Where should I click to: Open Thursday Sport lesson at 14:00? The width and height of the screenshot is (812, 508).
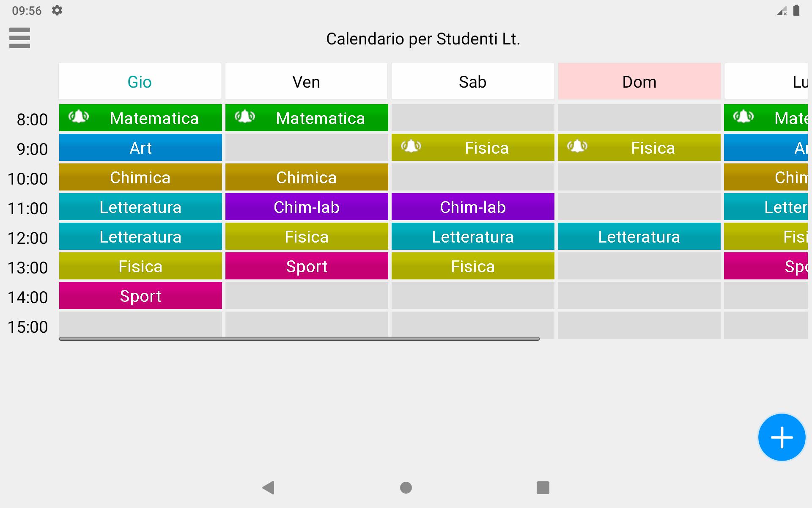tap(140, 296)
